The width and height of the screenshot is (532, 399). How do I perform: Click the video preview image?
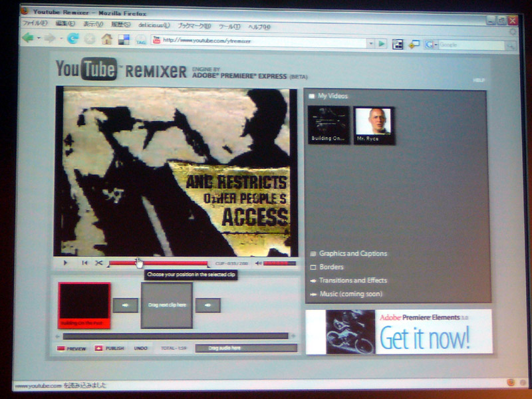176,172
